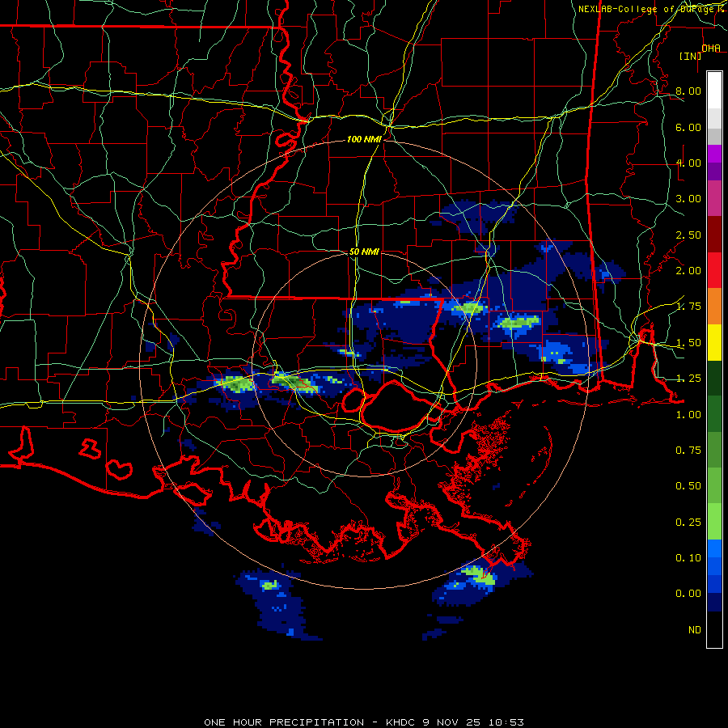Select the bright red legend swatch

coord(714,271)
